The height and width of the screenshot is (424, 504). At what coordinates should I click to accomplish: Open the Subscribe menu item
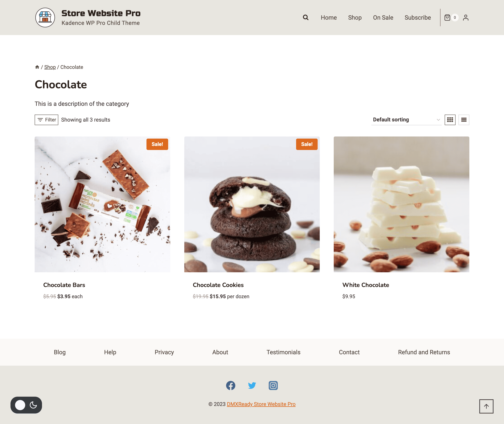click(x=418, y=18)
